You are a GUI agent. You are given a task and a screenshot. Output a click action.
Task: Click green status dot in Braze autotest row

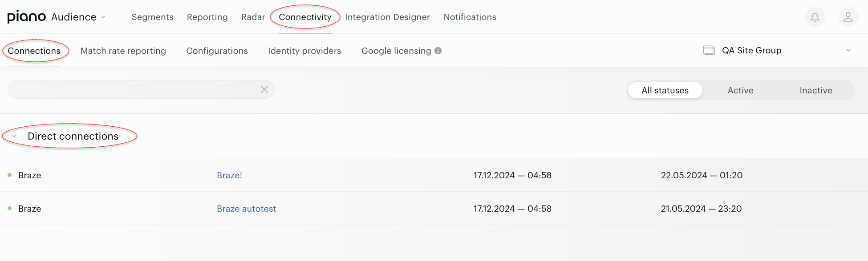pyautogui.click(x=10, y=208)
